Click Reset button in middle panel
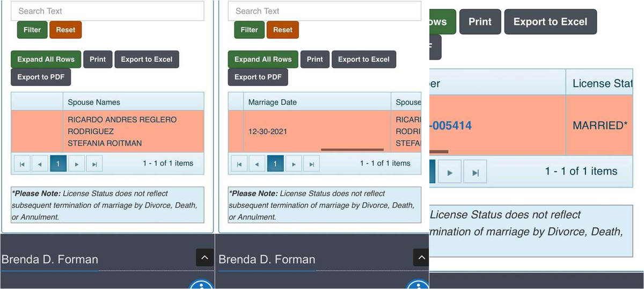Viewport: 644px width, 289px height. coord(283,30)
